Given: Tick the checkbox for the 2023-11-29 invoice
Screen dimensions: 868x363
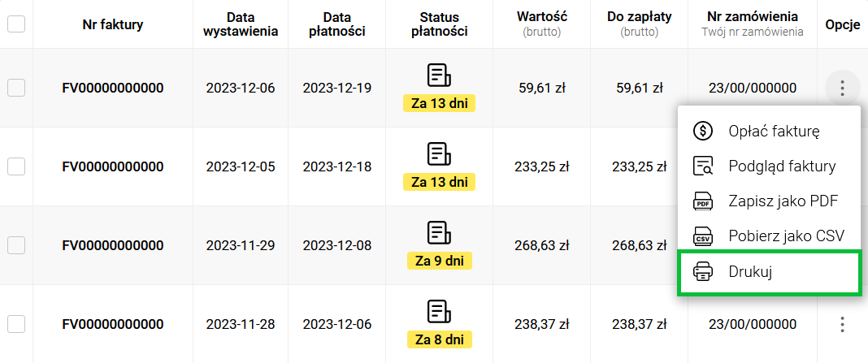Looking at the screenshot, I should 16,245.
